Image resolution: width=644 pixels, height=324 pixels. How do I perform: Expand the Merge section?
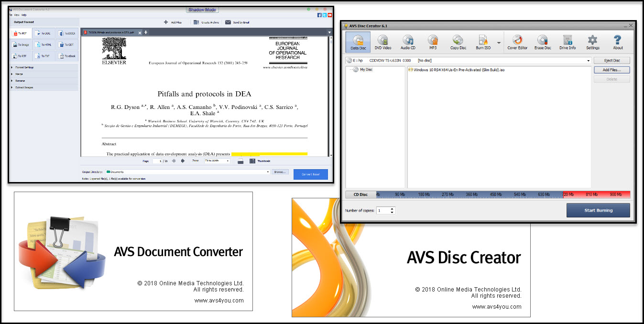point(44,74)
